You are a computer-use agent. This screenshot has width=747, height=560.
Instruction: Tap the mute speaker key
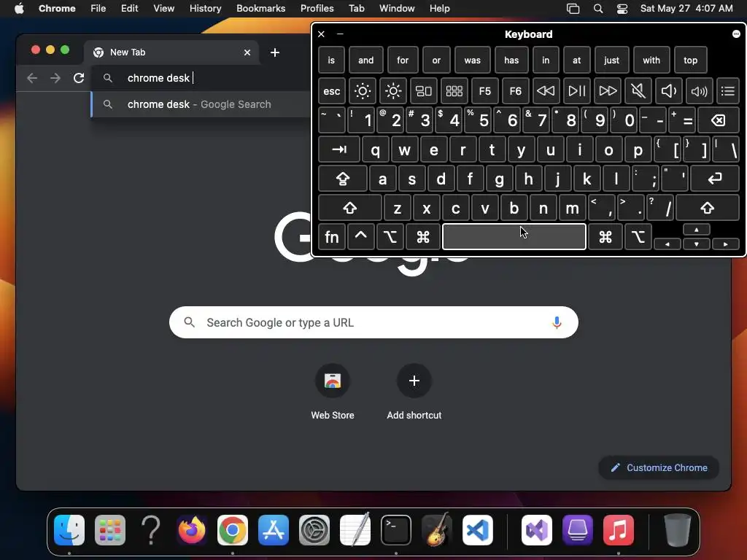pos(638,90)
